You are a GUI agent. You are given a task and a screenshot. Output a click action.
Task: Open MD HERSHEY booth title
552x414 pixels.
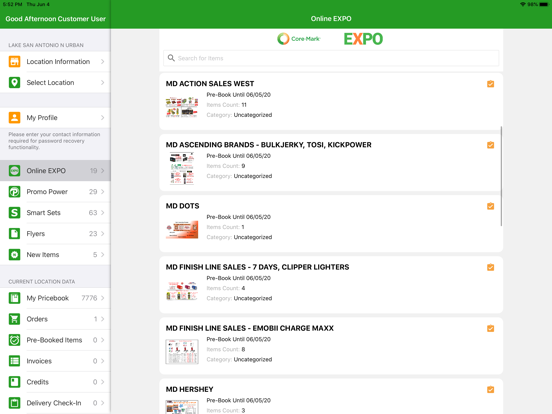pos(189,389)
